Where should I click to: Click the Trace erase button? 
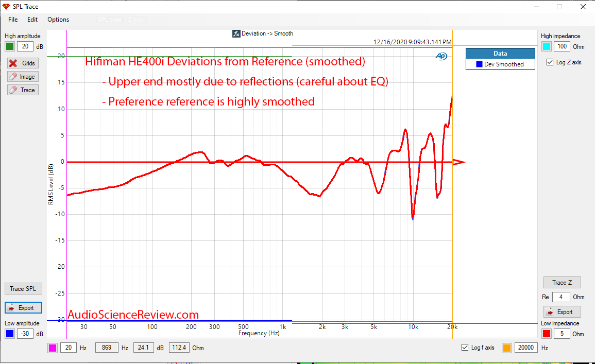point(23,90)
